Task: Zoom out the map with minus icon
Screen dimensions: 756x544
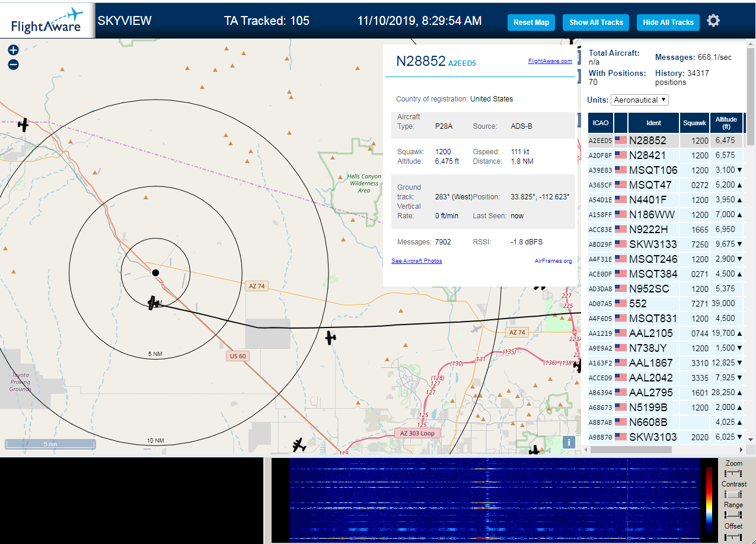Action: pos(13,64)
